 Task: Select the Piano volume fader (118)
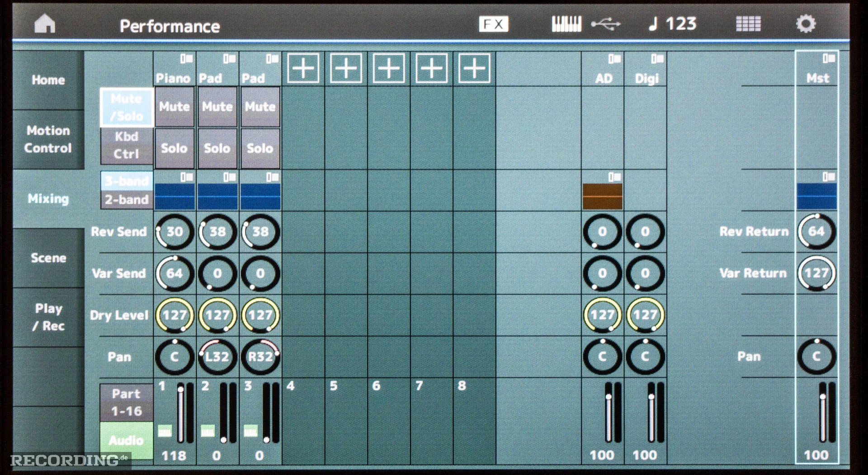tap(181, 412)
